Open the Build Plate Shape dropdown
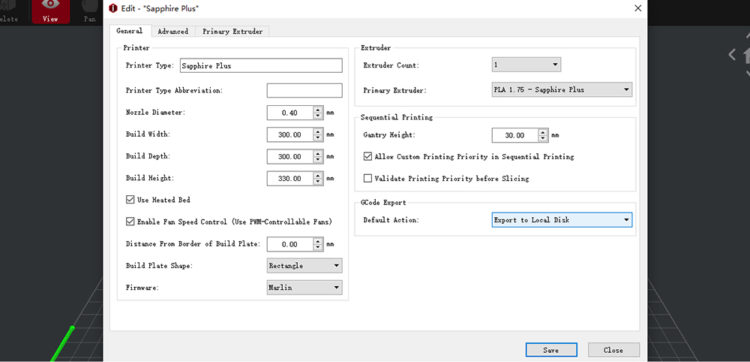This screenshot has width=750, height=362. 305,265
